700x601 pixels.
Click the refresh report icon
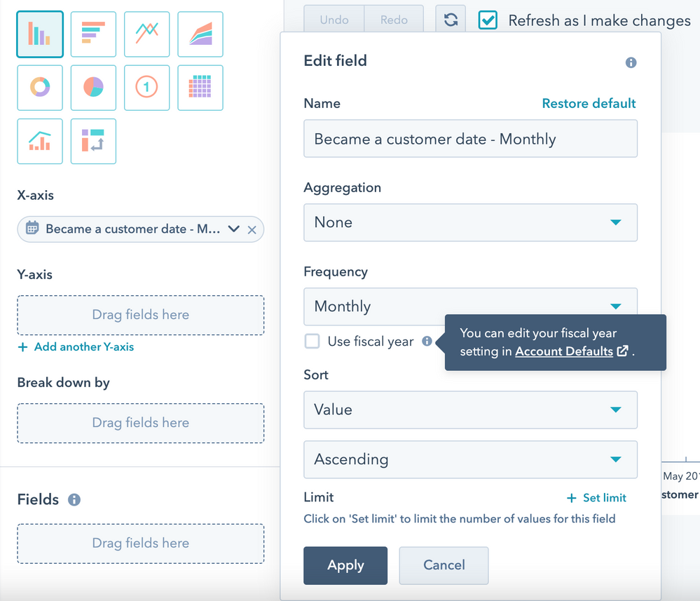(x=451, y=20)
